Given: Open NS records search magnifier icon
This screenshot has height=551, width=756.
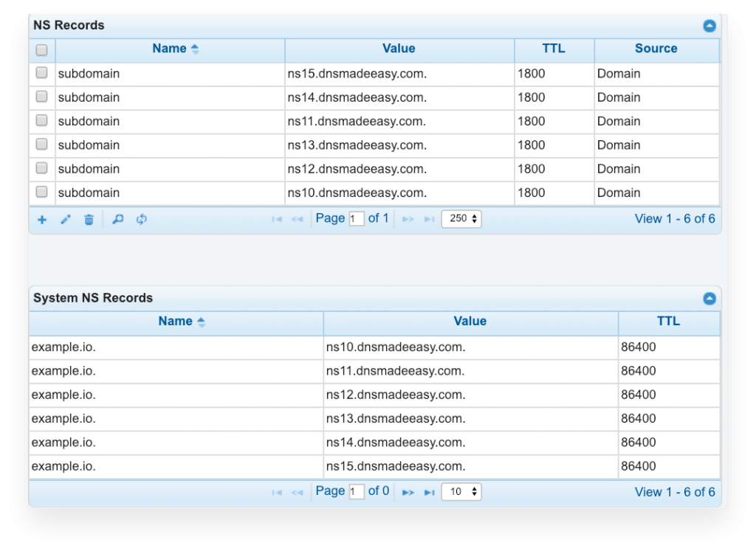Looking at the screenshot, I should pos(117,220).
